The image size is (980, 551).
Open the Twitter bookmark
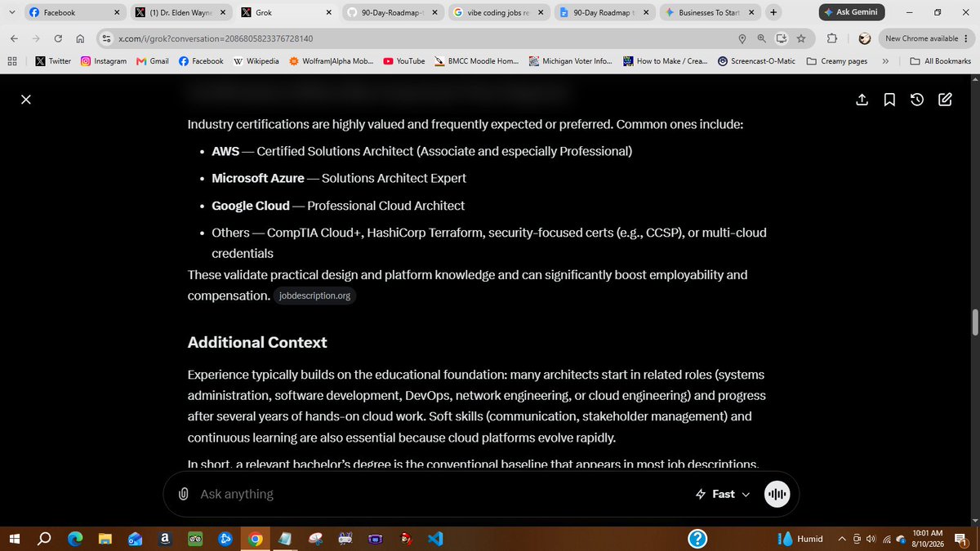tap(53, 61)
